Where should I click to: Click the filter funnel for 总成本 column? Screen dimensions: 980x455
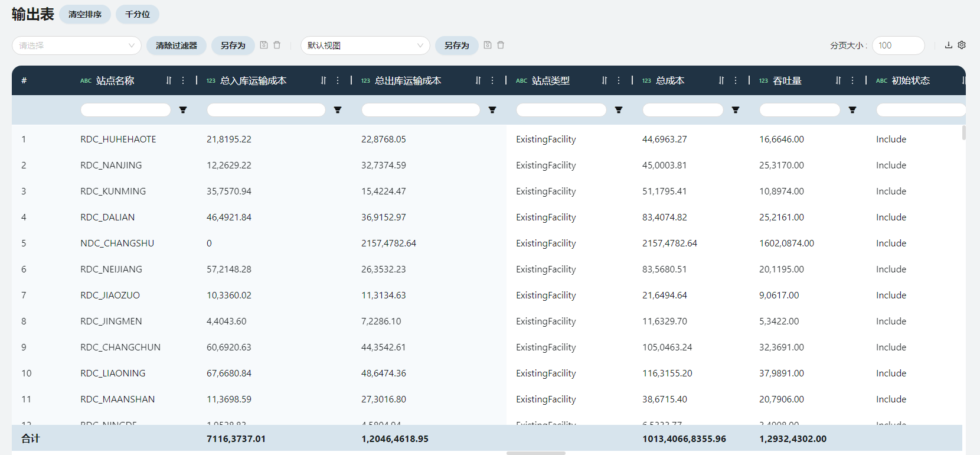(736, 110)
